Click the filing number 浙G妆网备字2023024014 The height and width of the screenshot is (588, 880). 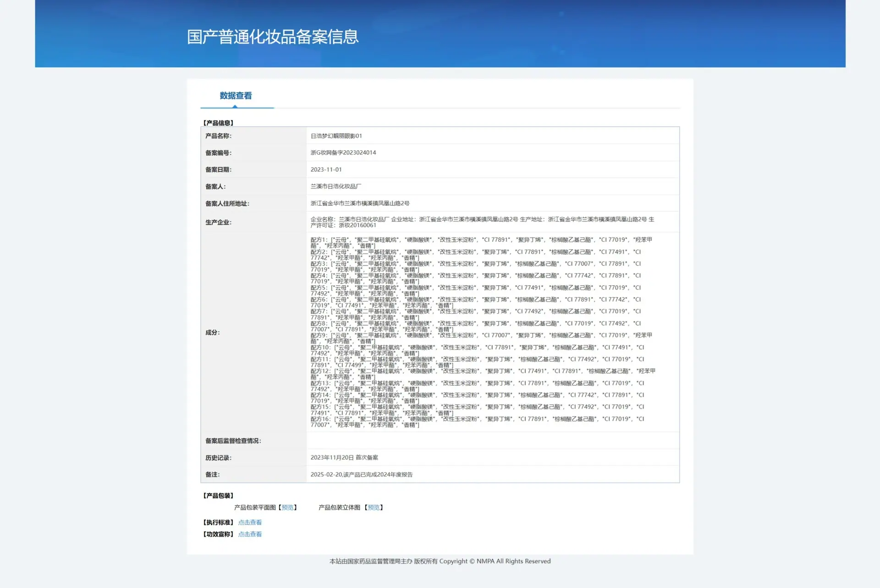tap(343, 152)
